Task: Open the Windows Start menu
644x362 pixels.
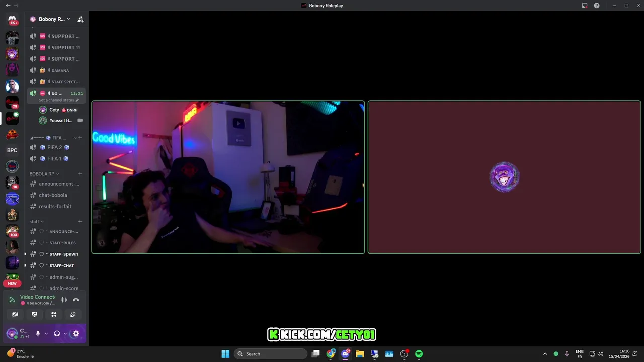Action: tap(225, 354)
